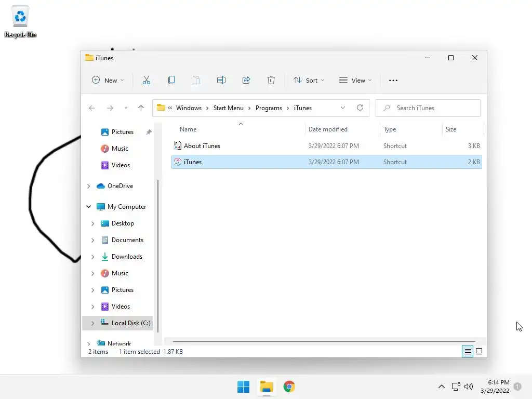Click the '2 KB' size cell

pyautogui.click(x=474, y=162)
